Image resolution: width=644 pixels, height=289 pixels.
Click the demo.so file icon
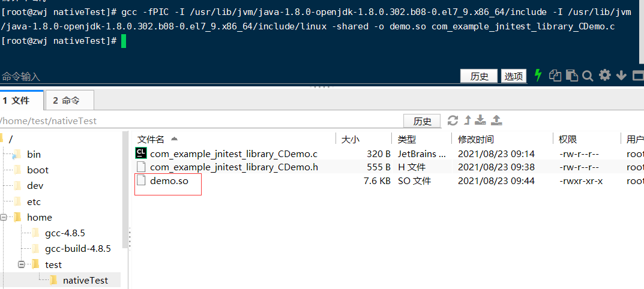tap(141, 180)
